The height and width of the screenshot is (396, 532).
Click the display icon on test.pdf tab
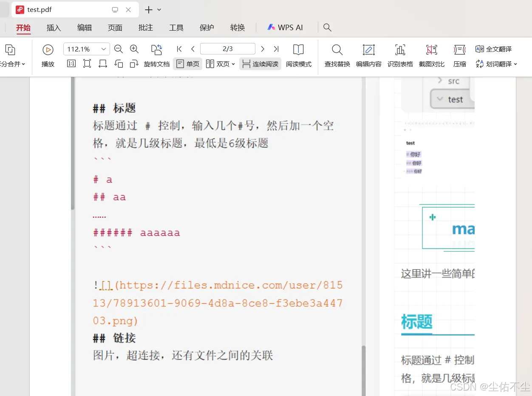(115, 9)
